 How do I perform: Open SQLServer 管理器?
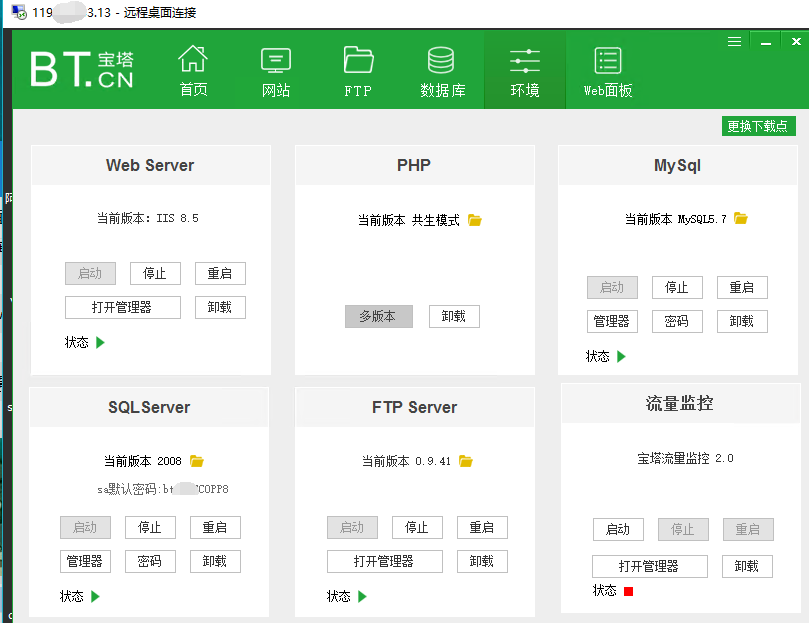pos(85,562)
